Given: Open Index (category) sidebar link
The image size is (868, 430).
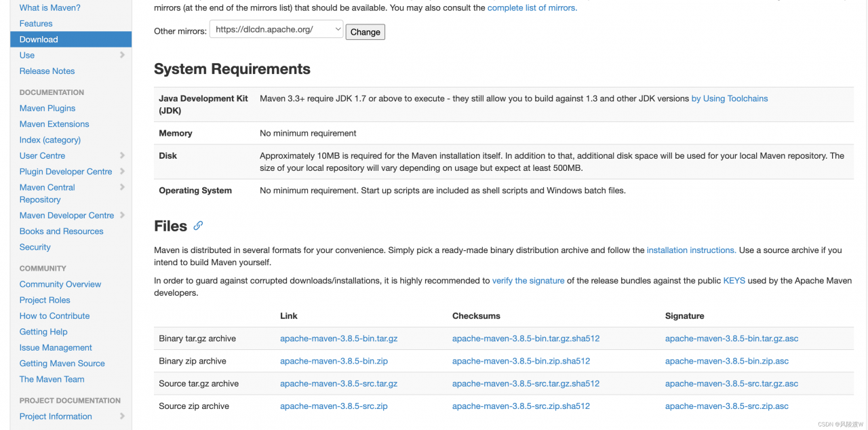Looking at the screenshot, I should [50, 140].
